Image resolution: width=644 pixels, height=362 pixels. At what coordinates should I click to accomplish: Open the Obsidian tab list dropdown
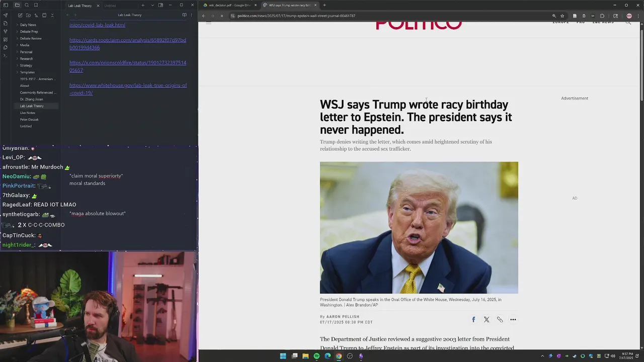click(x=152, y=6)
